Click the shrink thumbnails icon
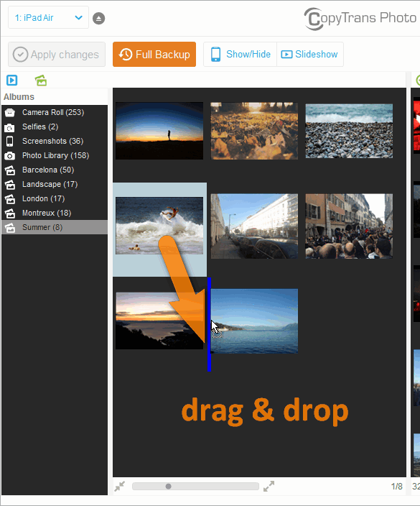Image resolution: width=420 pixels, height=506 pixels. coord(120,486)
